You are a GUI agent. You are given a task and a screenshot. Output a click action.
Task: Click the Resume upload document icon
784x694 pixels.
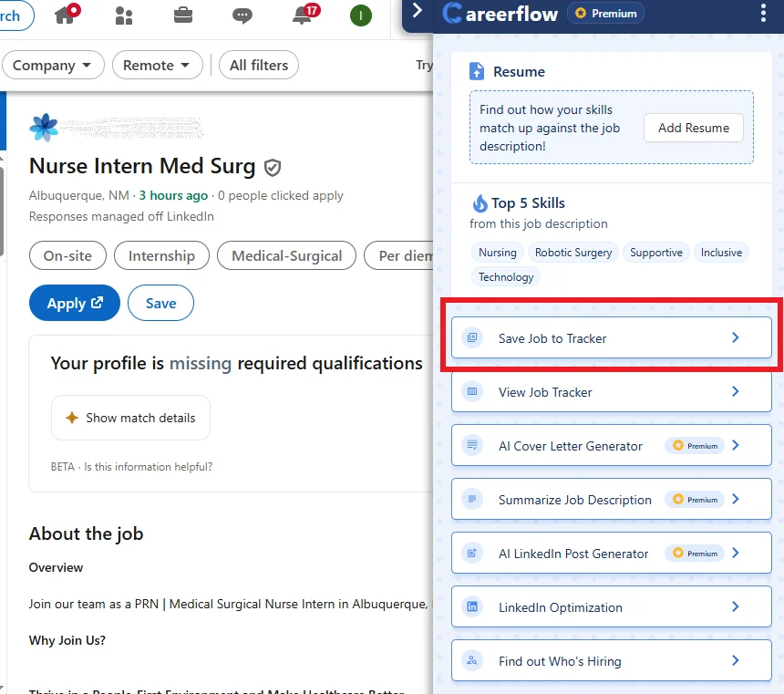coord(477,71)
